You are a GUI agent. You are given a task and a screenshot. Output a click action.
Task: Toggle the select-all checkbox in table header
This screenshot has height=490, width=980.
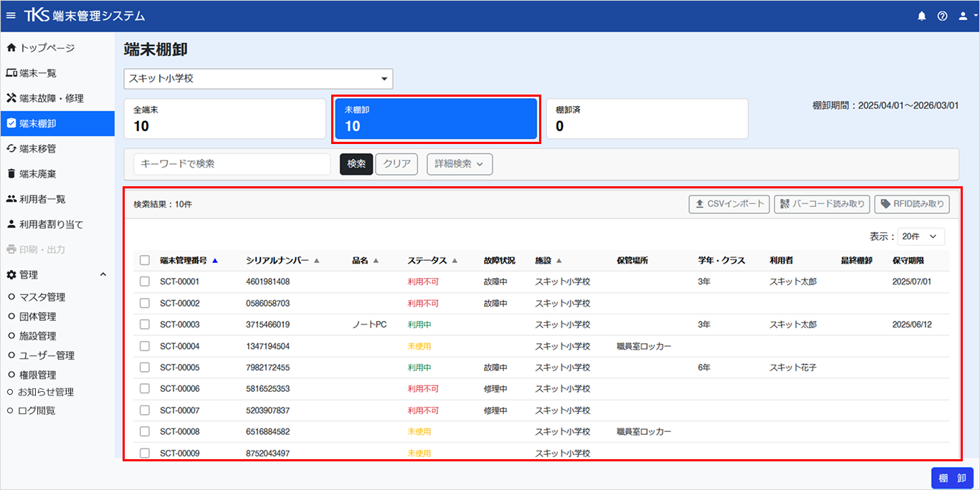click(x=145, y=260)
